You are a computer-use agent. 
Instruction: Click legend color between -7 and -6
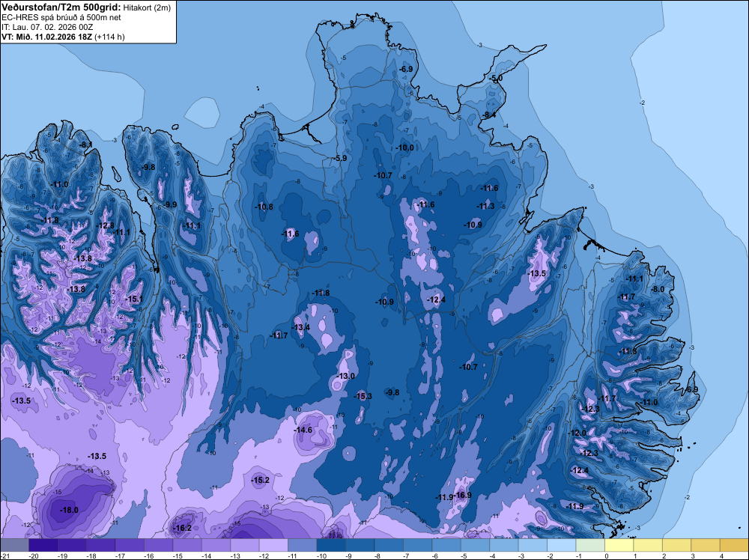click(x=417, y=545)
